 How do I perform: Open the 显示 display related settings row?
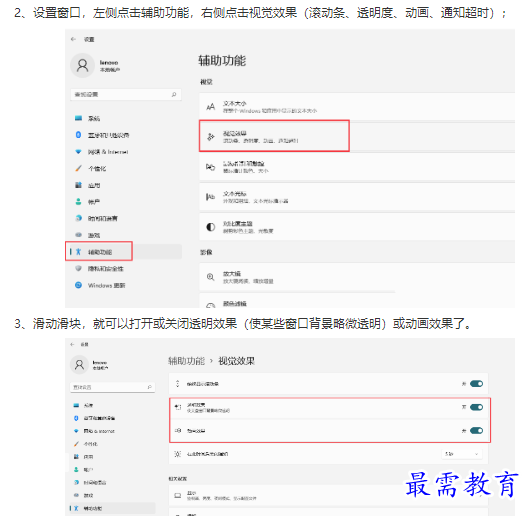click(x=328, y=495)
